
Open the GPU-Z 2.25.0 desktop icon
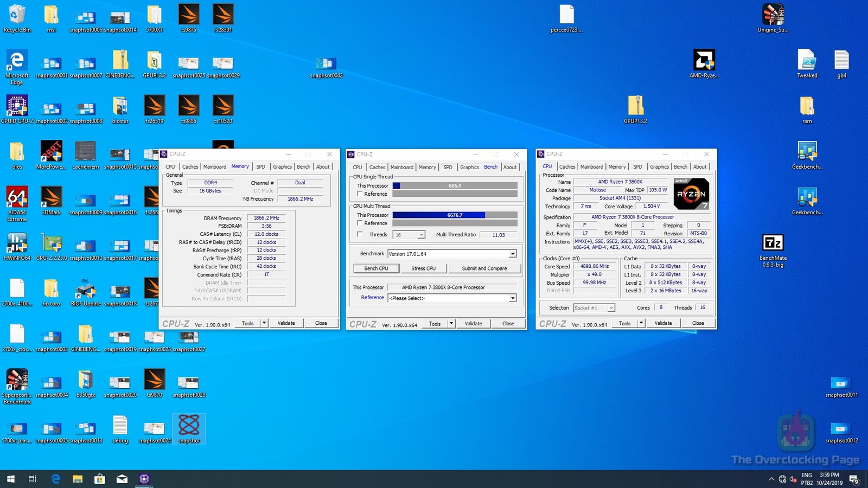[52, 243]
